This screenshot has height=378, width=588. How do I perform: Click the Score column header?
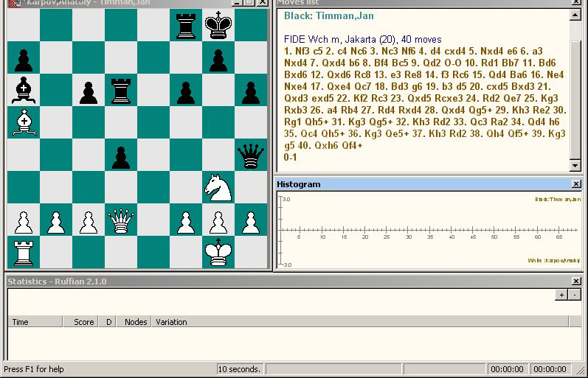click(x=83, y=322)
